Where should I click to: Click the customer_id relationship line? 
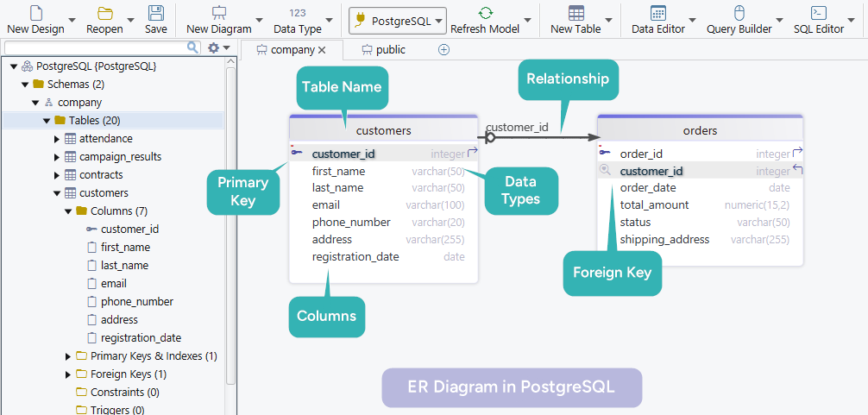(x=540, y=137)
